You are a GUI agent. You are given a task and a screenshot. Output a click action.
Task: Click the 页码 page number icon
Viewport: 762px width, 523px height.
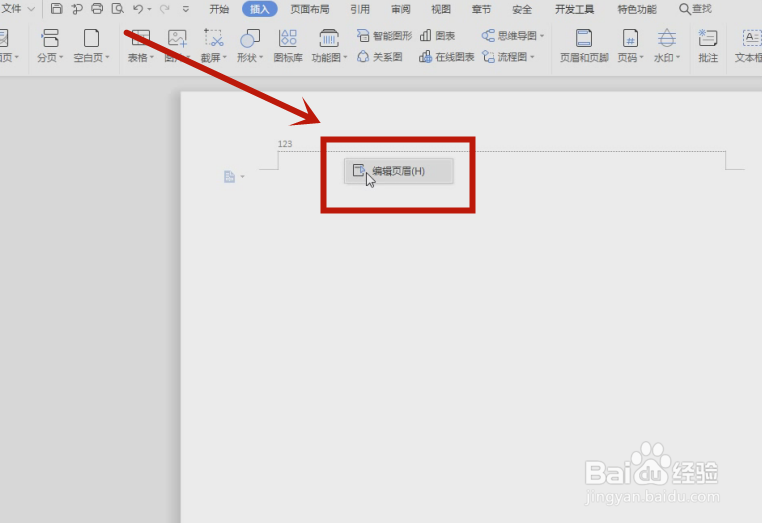[630, 38]
